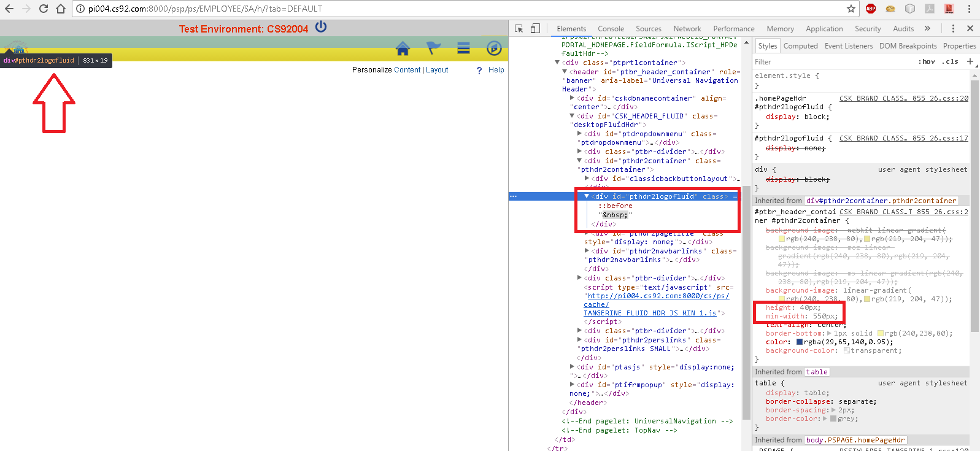The height and width of the screenshot is (451, 980).
Task: Toggle the :hov element state panel
Action: pos(927,62)
